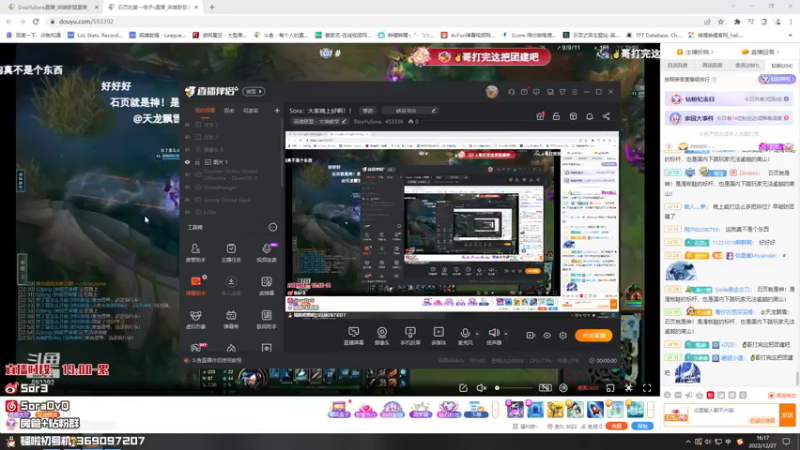Open the 房管助手 tool in the toolbox

(x=195, y=253)
